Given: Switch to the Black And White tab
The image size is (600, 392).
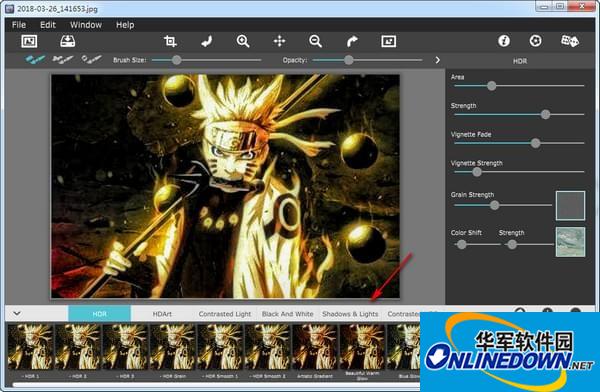Looking at the screenshot, I should pos(288,314).
